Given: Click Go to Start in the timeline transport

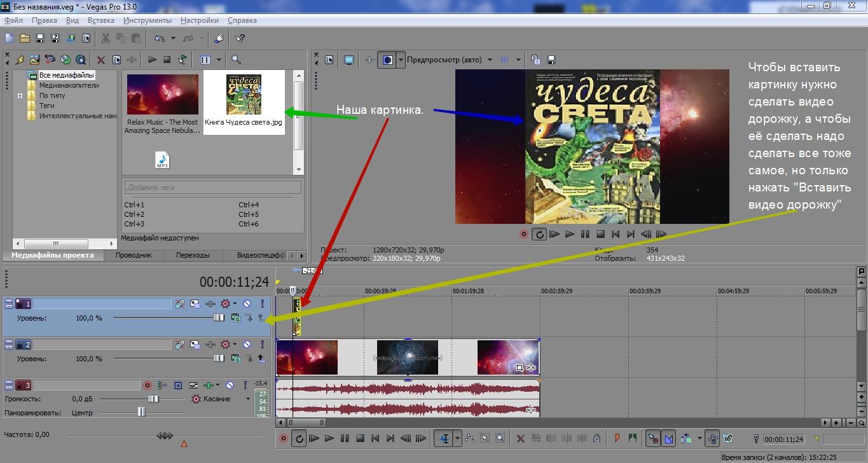Looking at the screenshot, I should tap(375, 438).
